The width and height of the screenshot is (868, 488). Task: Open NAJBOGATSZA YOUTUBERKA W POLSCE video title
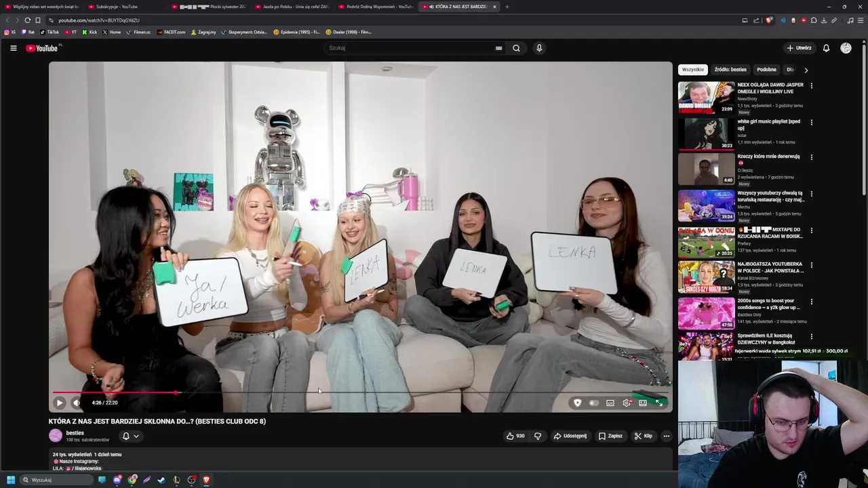(x=770, y=267)
